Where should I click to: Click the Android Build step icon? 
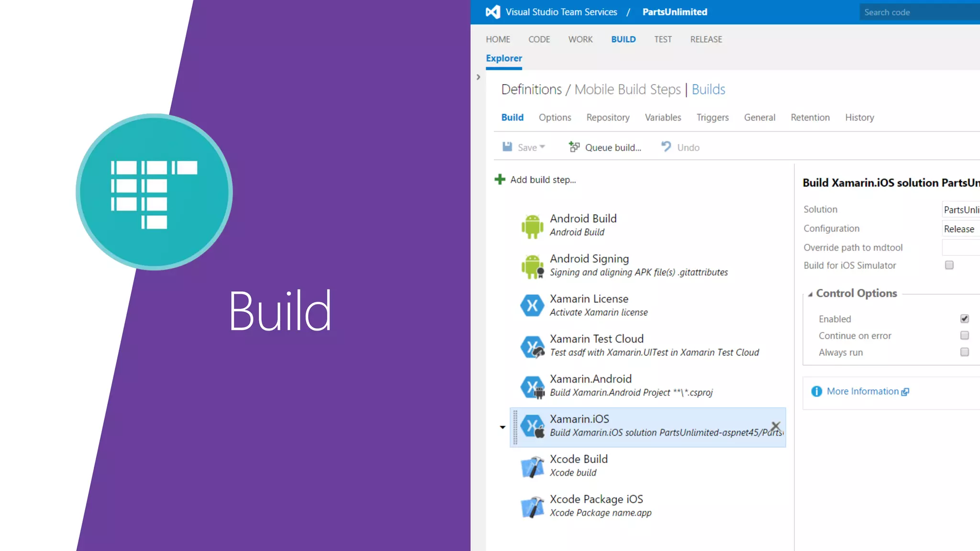click(532, 226)
